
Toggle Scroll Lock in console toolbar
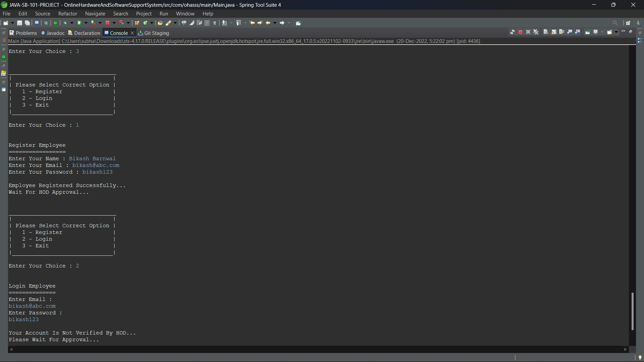click(x=554, y=32)
